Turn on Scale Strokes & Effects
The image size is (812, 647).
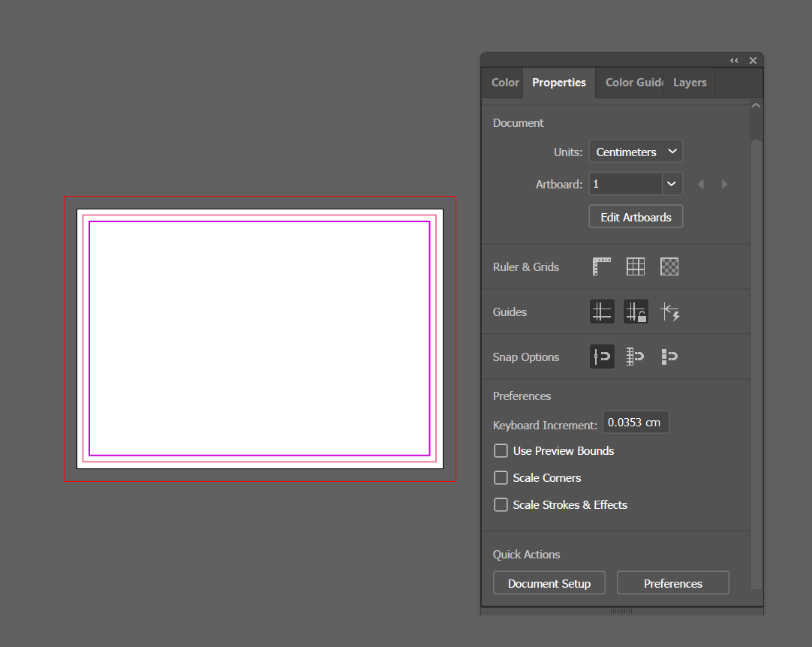click(501, 504)
